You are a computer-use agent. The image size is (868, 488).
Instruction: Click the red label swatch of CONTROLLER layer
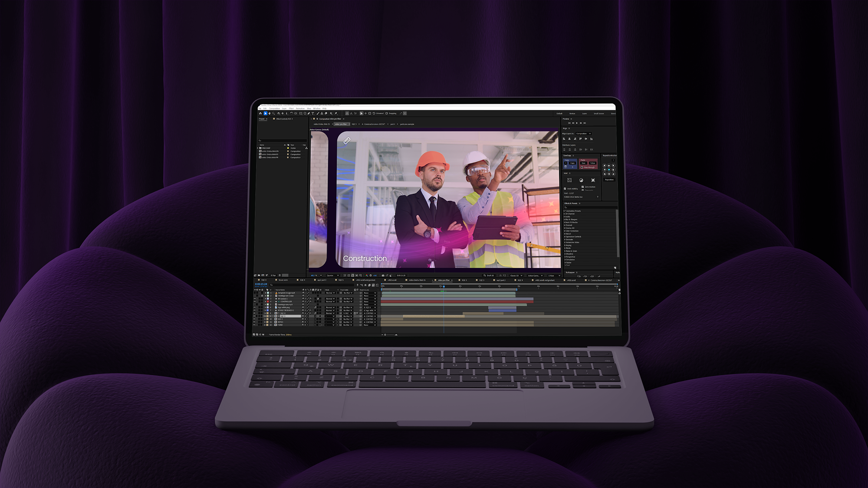pyautogui.click(x=268, y=302)
